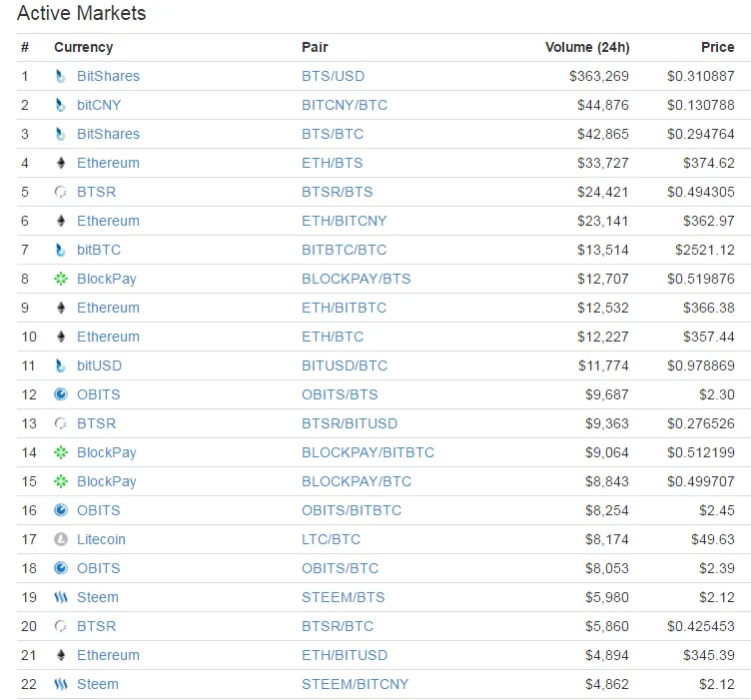Image resolution: width=751 pixels, height=700 pixels.
Task: Click the OBITS icon beside OBITS/BITBTC
Action: click(60, 510)
